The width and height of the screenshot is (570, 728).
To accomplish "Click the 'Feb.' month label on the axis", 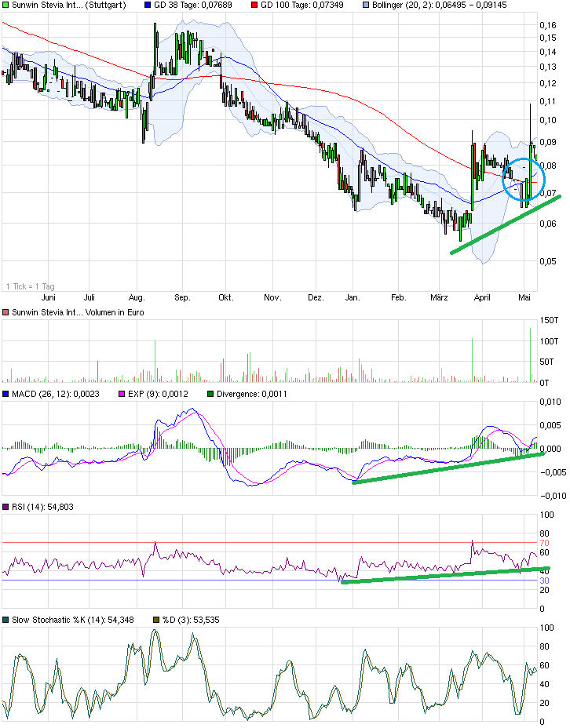I will (x=398, y=297).
